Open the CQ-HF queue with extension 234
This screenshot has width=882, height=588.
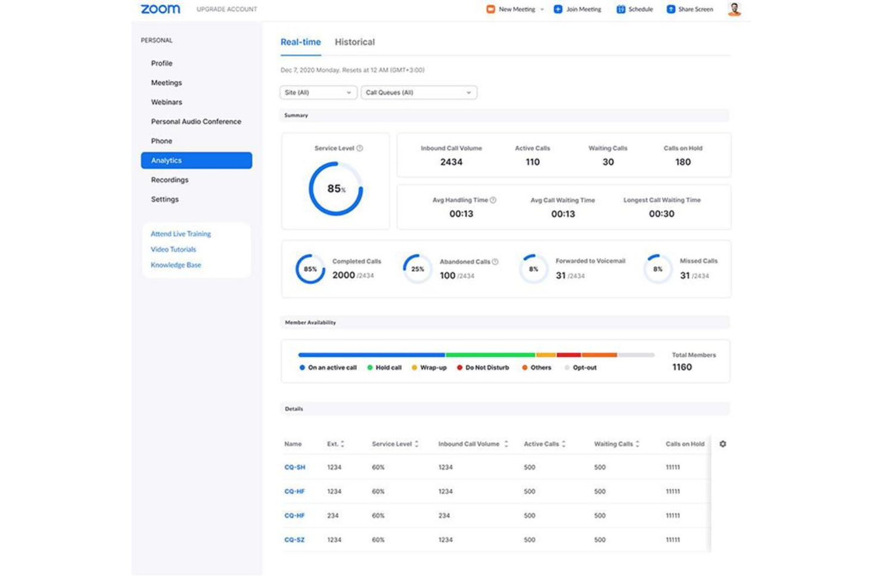pos(294,516)
